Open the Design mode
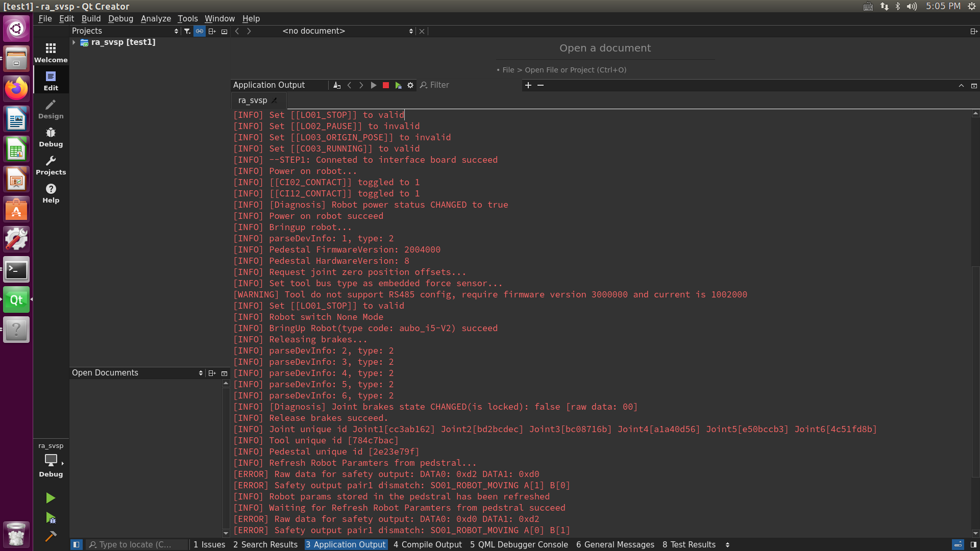 [51, 109]
